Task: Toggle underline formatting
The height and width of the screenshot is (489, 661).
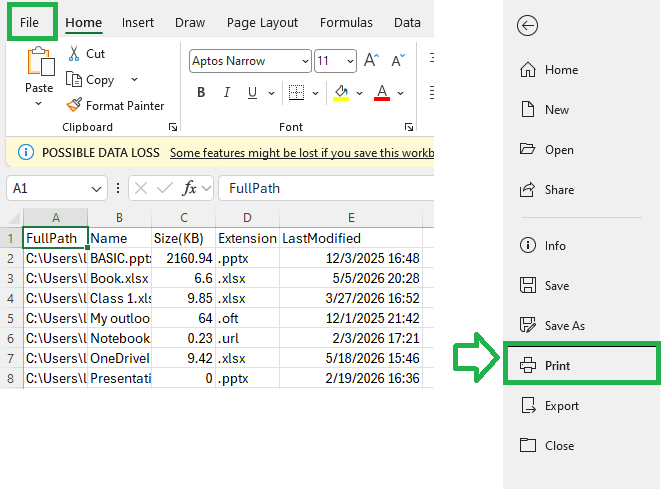Action: 252,92
